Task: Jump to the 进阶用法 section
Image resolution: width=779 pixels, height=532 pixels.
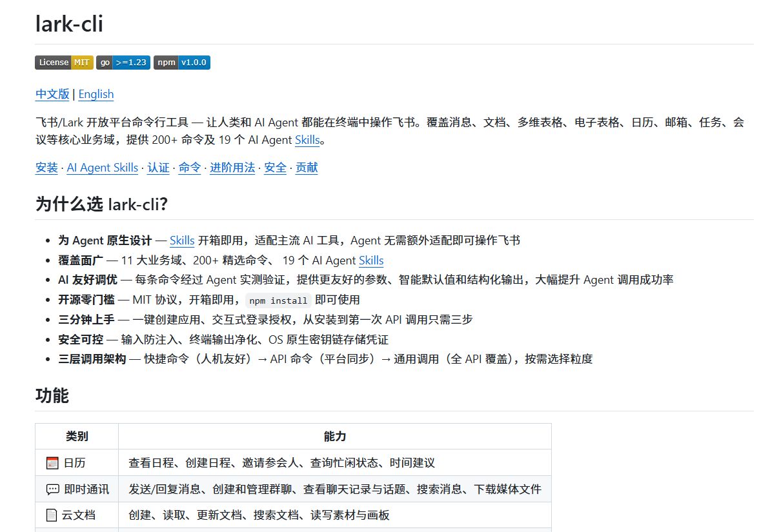Action: (232, 168)
